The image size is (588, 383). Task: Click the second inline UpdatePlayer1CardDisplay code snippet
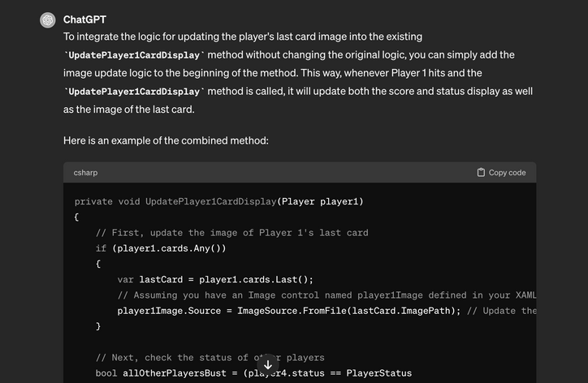[134, 92]
